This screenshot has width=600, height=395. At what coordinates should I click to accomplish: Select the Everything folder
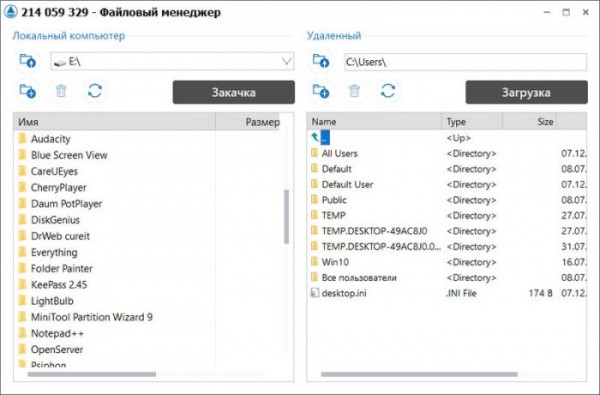click(48, 252)
